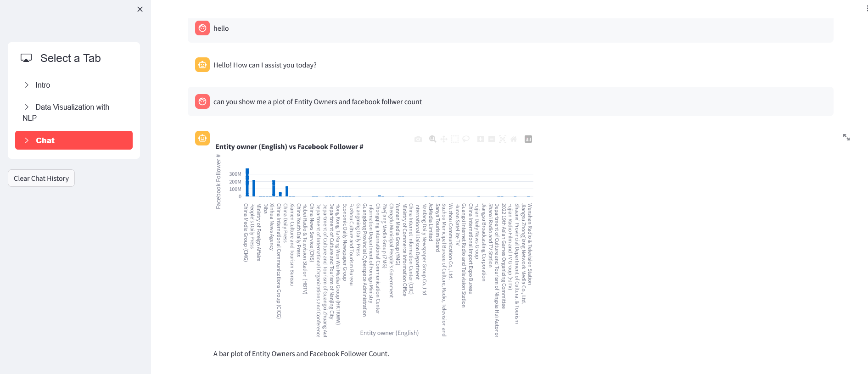Click the user avatar on plot request
Image resolution: width=868 pixels, height=374 pixels.
[202, 101]
